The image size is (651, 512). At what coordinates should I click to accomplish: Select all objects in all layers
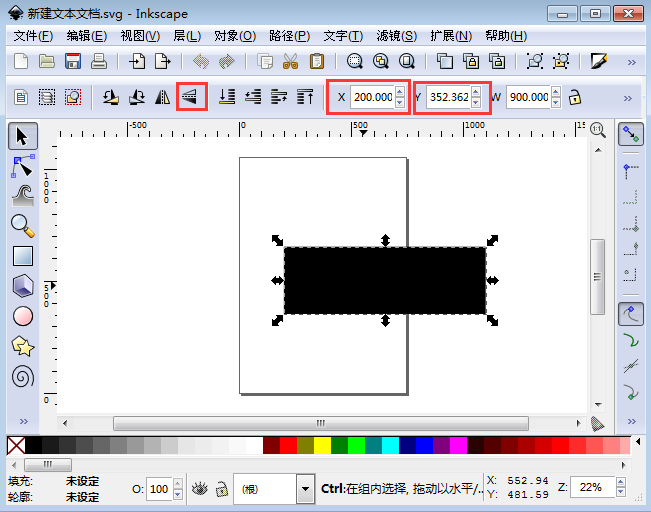tap(47, 97)
